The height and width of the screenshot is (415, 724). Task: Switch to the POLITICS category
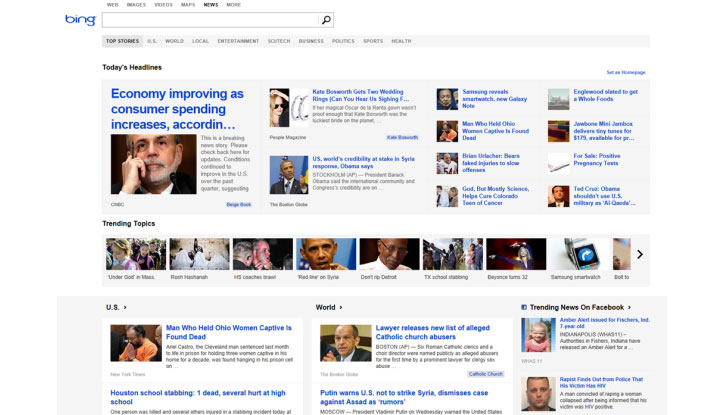pyautogui.click(x=344, y=41)
